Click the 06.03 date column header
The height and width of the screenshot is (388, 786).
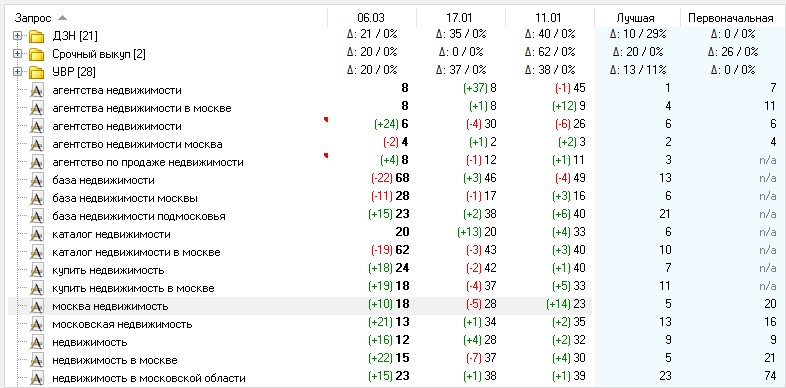(371, 18)
